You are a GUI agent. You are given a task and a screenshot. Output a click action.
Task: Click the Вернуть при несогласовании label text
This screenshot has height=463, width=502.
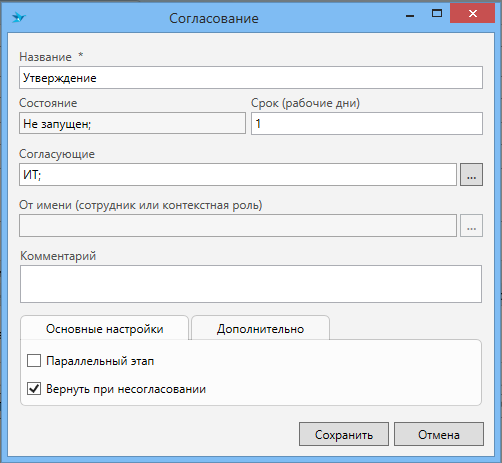click(126, 389)
